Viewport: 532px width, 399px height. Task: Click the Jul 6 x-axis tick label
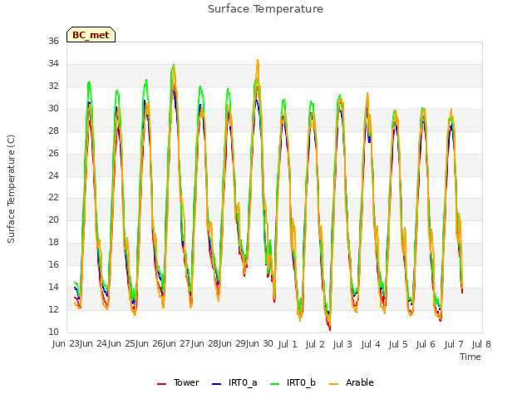426,344
